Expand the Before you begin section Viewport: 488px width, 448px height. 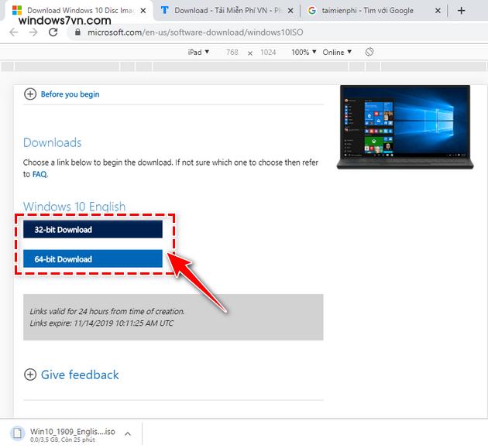click(30, 94)
